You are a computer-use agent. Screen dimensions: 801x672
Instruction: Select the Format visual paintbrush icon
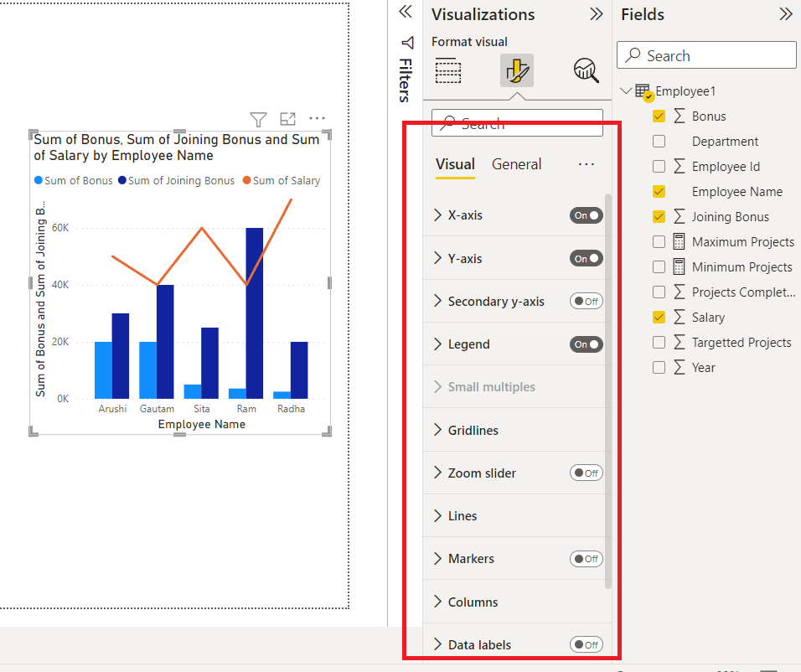pos(517,70)
